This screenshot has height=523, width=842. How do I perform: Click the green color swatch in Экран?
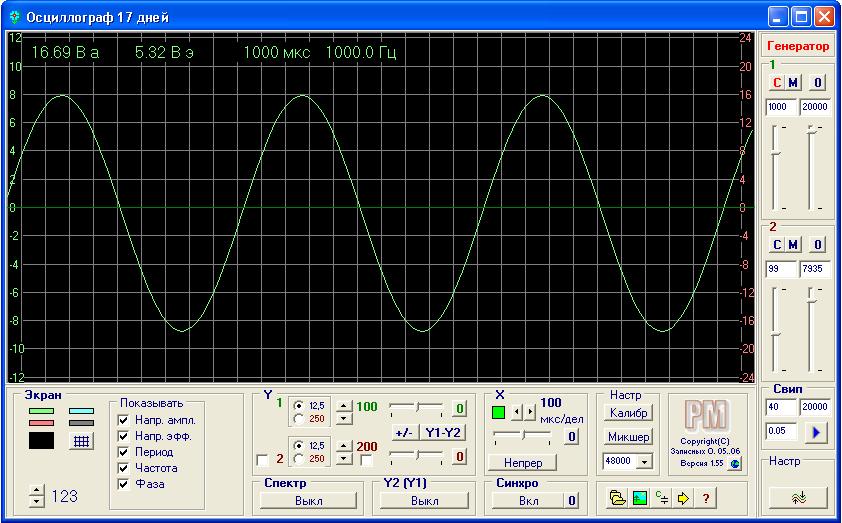pyautogui.click(x=41, y=411)
